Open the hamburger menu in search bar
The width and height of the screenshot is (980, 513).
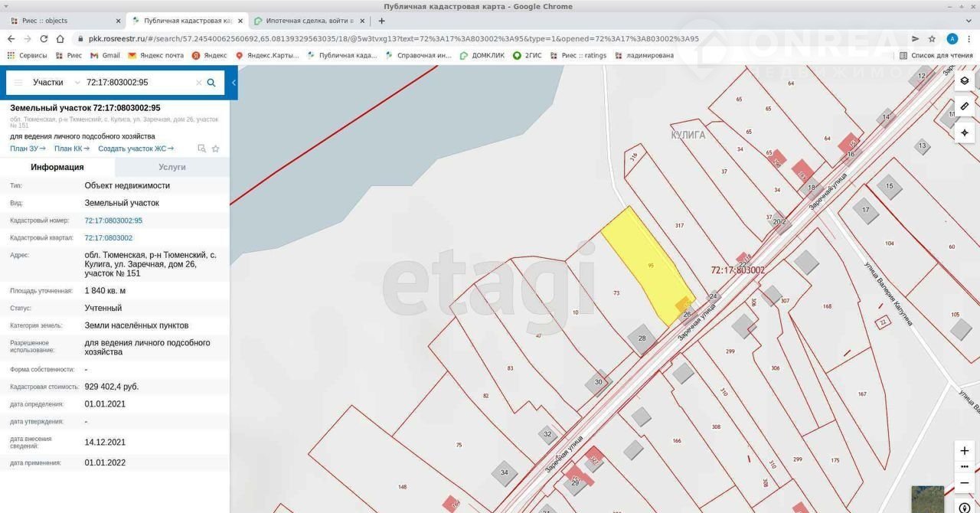[x=18, y=83]
